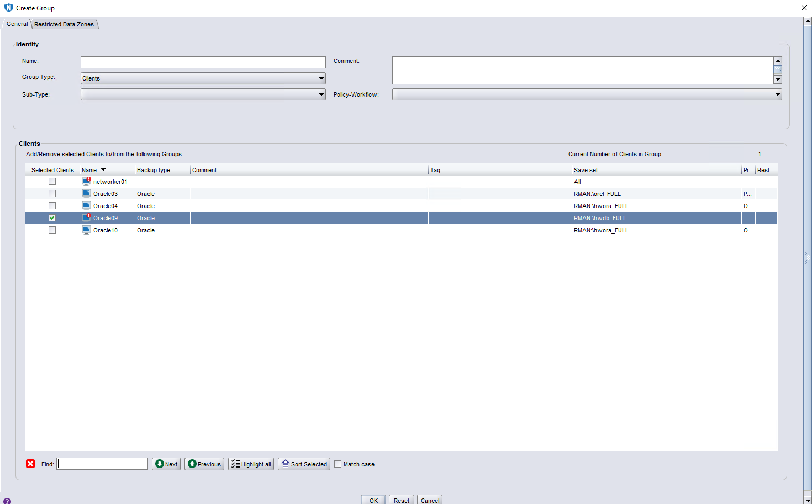Viewport: 812px width, 504px height.
Task: Switch to the Restricted Data Zones tab
Action: (64, 24)
